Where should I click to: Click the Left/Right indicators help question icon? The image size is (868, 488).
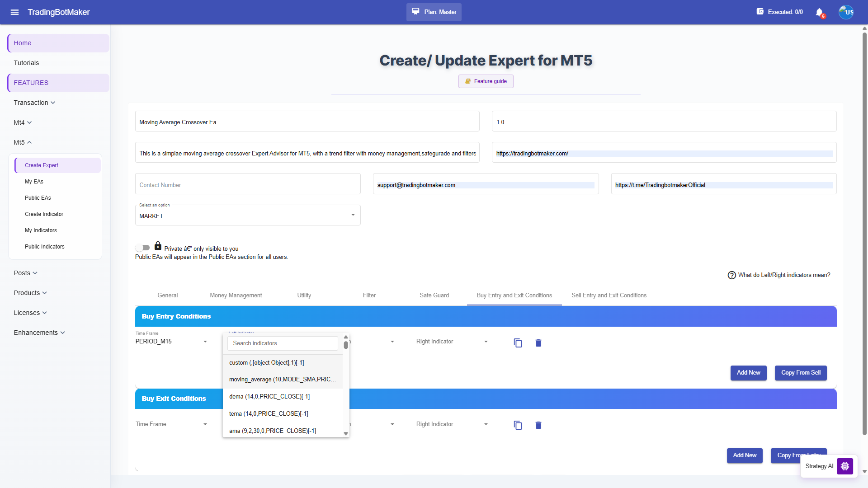point(732,275)
